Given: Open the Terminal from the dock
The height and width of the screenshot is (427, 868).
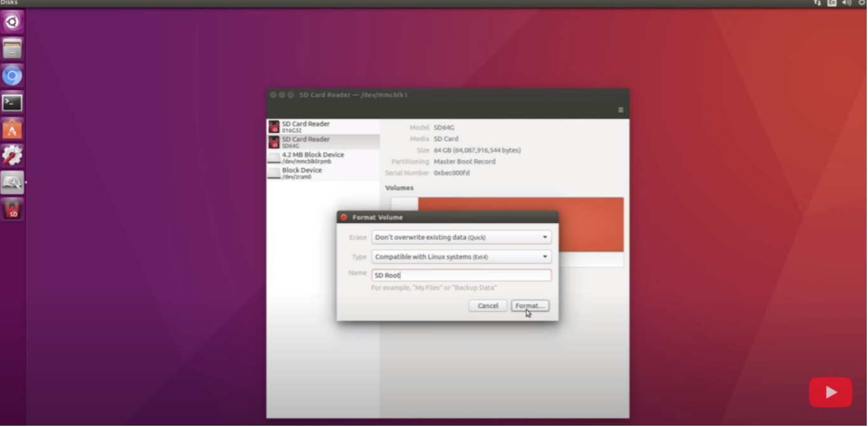Looking at the screenshot, I should tap(11, 102).
